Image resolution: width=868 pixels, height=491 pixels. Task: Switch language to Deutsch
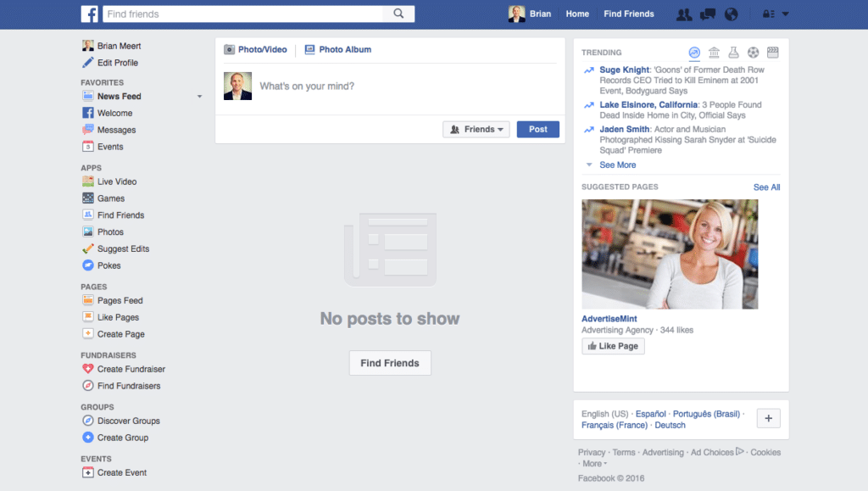(x=670, y=425)
